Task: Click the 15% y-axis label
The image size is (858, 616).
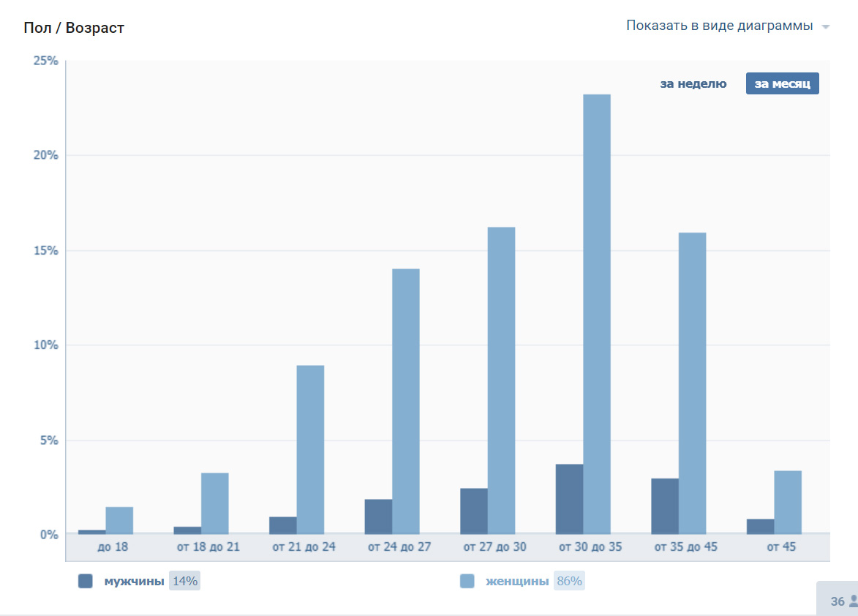Action: 45,250
